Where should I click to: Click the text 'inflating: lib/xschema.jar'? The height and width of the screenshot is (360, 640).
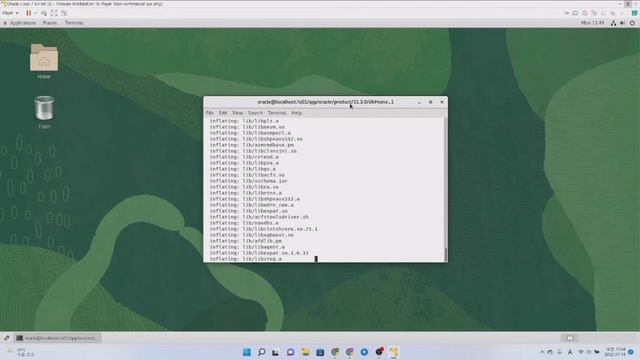coord(249,181)
